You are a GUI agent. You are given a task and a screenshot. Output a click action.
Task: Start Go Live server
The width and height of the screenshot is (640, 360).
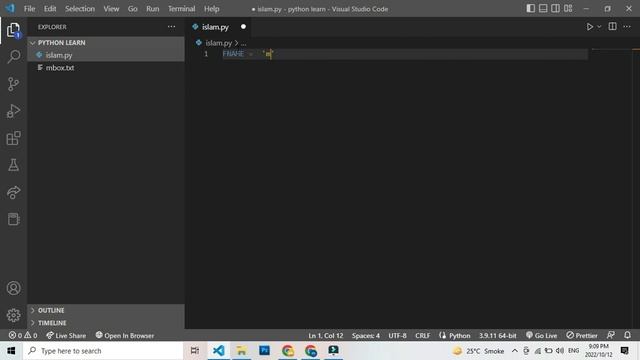pos(541,336)
